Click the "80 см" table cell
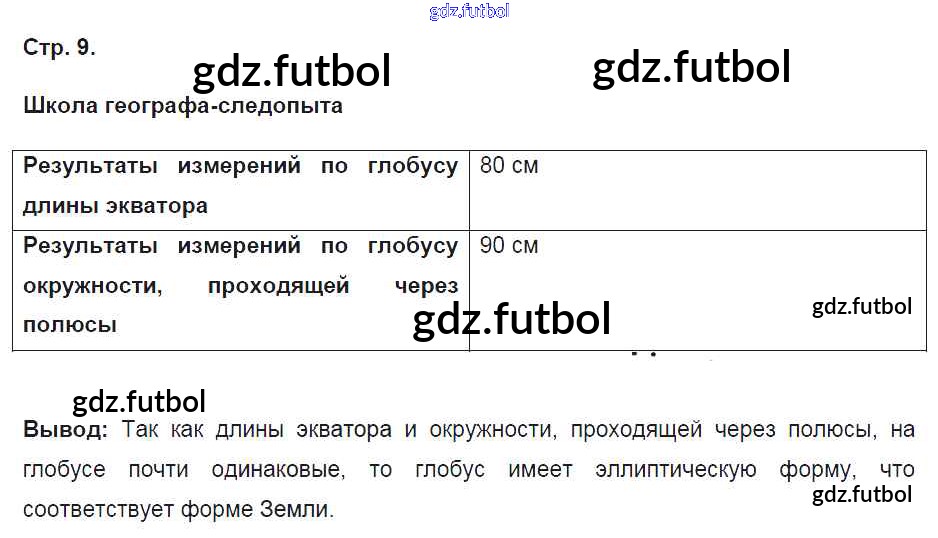This screenshot has height=538, width=938. click(509, 166)
